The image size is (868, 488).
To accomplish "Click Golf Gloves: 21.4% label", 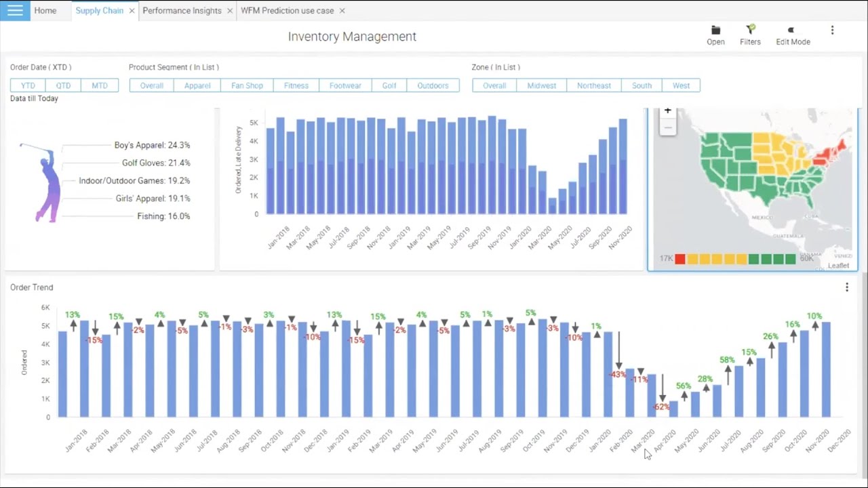I will [x=156, y=163].
